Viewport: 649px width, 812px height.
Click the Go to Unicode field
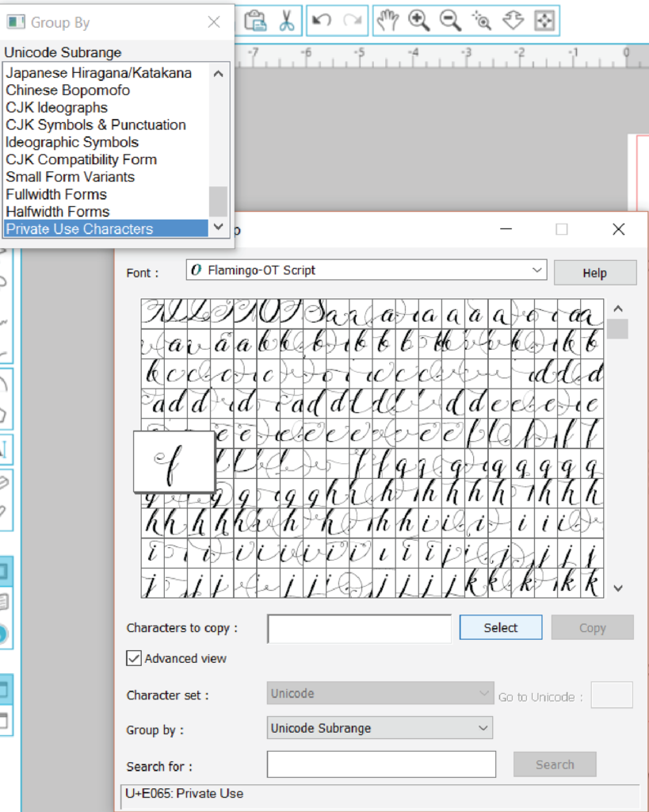pyautogui.click(x=612, y=695)
